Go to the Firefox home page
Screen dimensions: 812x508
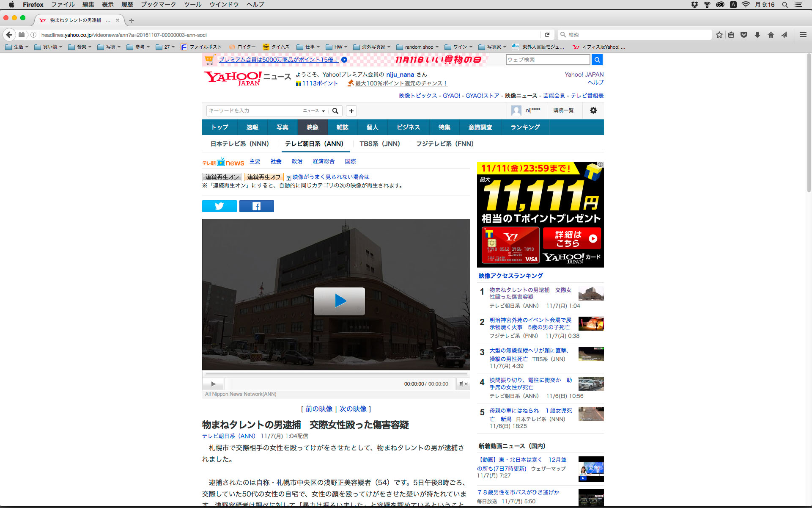pyautogui.click(x=771, y=35)
